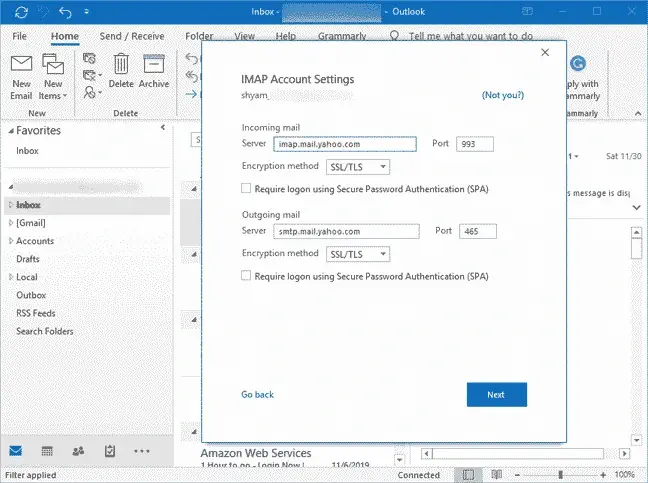Image resolution: width=648 pixels, height=483 pixels.
Task: Switch to Send / Receive tab
Action: pos(132,36)
